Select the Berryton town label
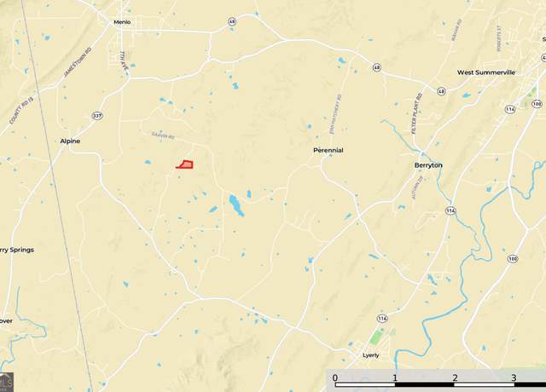 coord(428,165)
